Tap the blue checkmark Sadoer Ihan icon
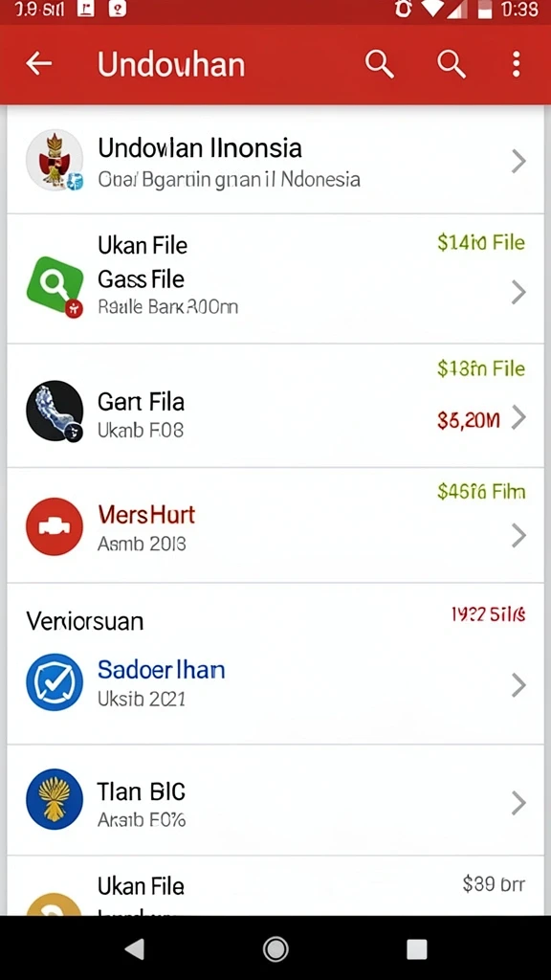The width and height of the screenshot is (551, 980). pos(55,681)
